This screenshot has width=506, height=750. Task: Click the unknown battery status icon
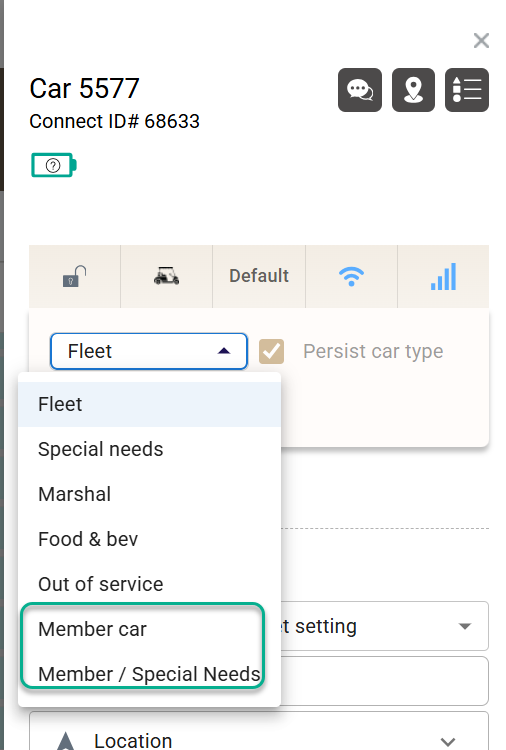(x=54, y=165)
